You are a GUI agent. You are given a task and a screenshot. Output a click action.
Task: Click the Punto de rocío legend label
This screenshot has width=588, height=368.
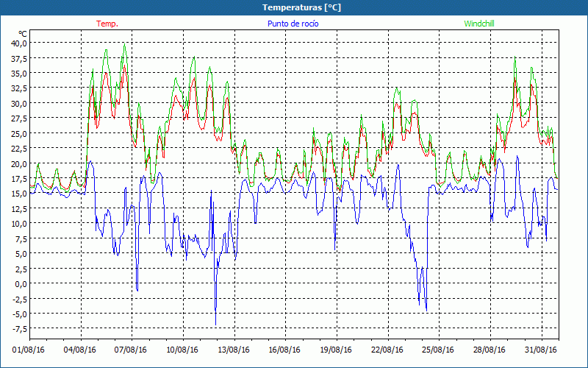click(293, 24)
